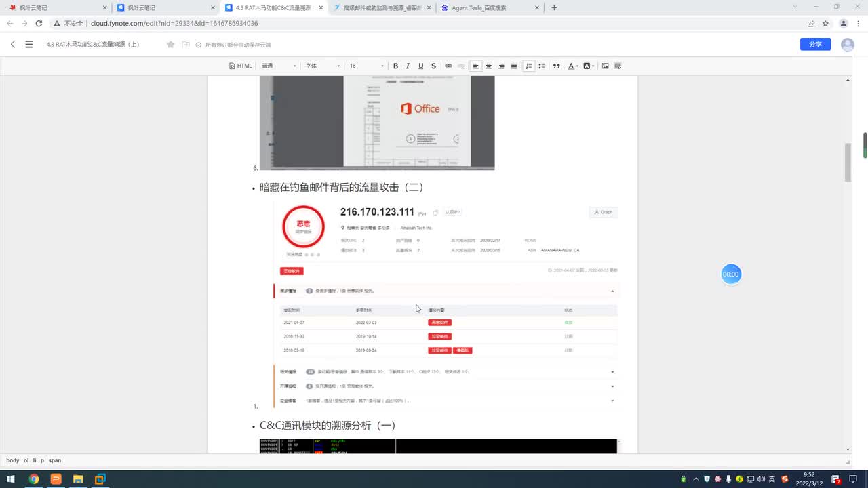This screenshot has height=488, width=868.
Task: Open the VMware taskbar app
Action: tap(100, 479)
